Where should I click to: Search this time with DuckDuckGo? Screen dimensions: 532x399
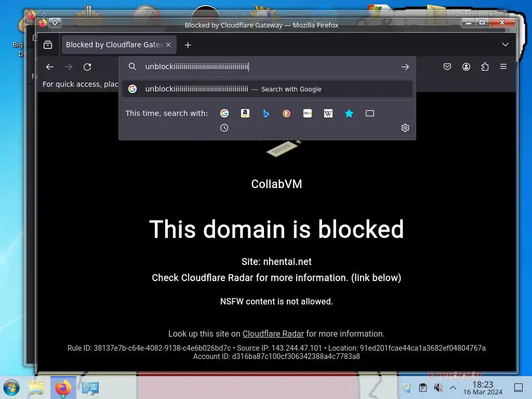point(287,113)
